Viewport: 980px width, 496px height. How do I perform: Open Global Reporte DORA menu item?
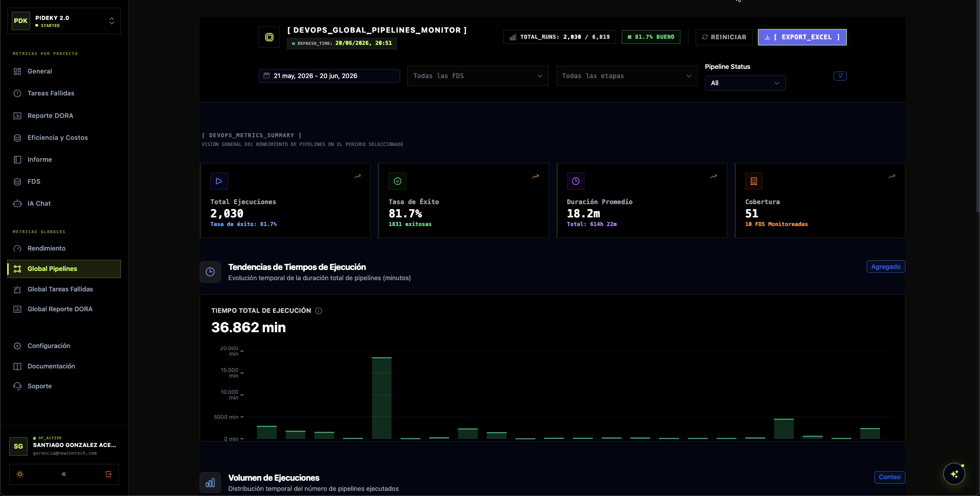(x=64, y=309)
